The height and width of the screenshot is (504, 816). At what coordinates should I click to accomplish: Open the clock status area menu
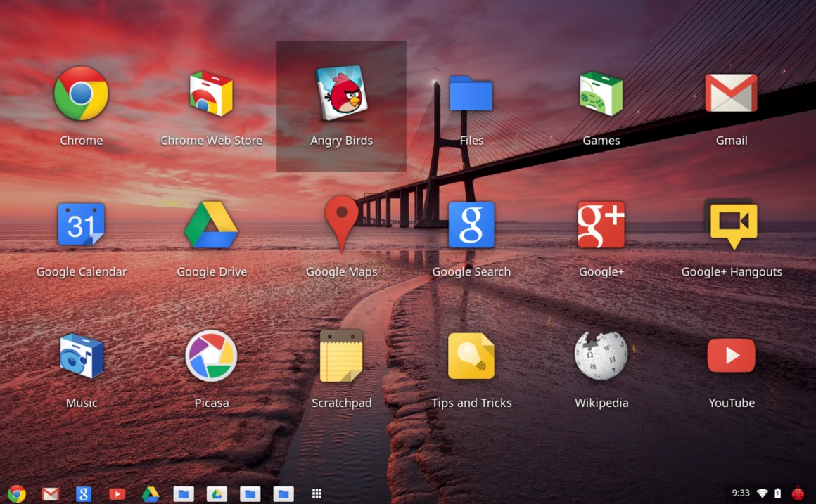coord(739,493)
